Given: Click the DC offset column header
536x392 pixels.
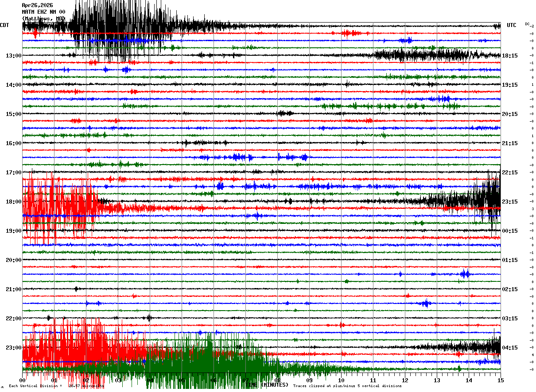Looking at the screenshot, I should tap(528, 24).
